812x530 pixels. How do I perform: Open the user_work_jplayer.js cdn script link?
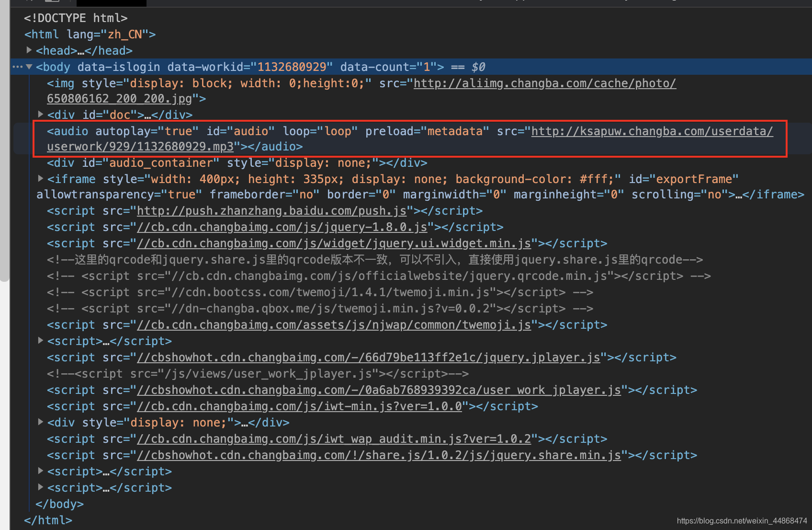pos(379,390)
